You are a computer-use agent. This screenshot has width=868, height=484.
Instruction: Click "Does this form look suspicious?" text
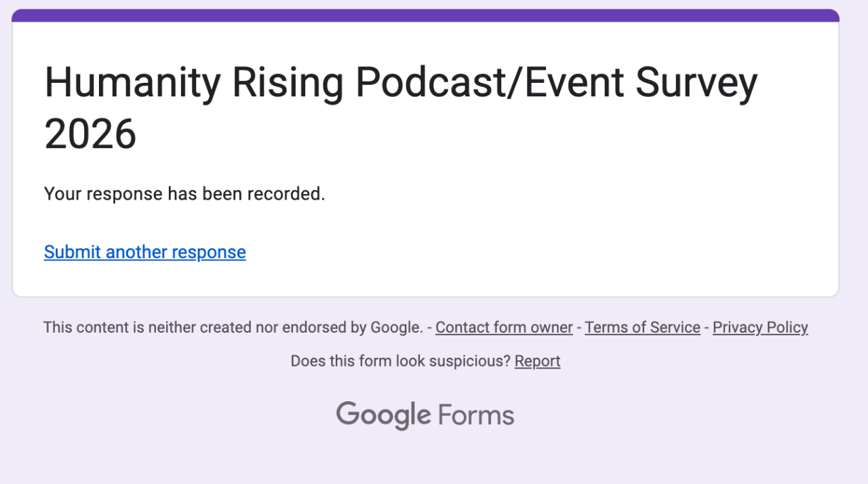click(400, 361)
